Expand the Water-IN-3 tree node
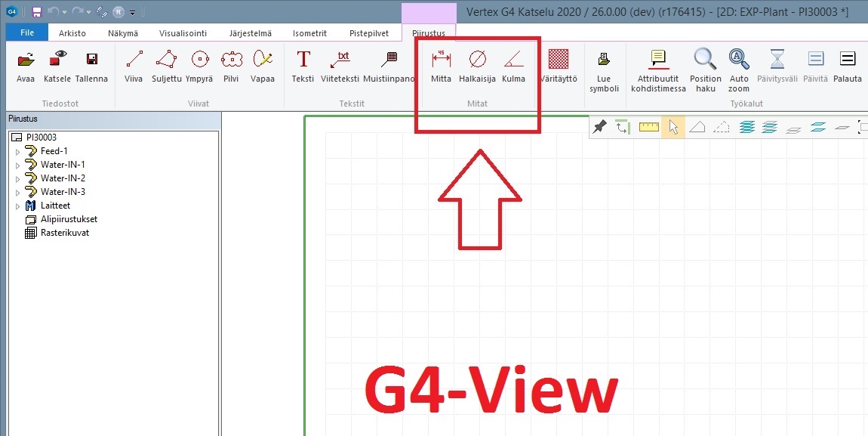868x436 pixels. coord(17,192)
